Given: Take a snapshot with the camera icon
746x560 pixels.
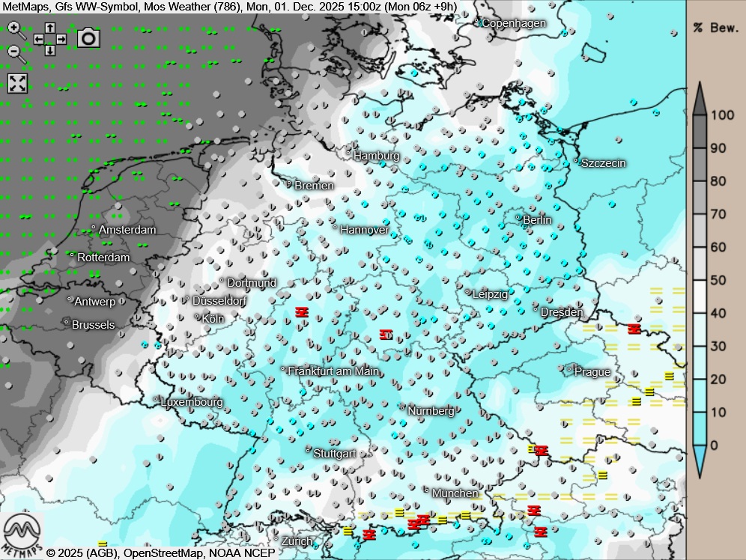Looking at the screenshot, I should click(88, 37).
